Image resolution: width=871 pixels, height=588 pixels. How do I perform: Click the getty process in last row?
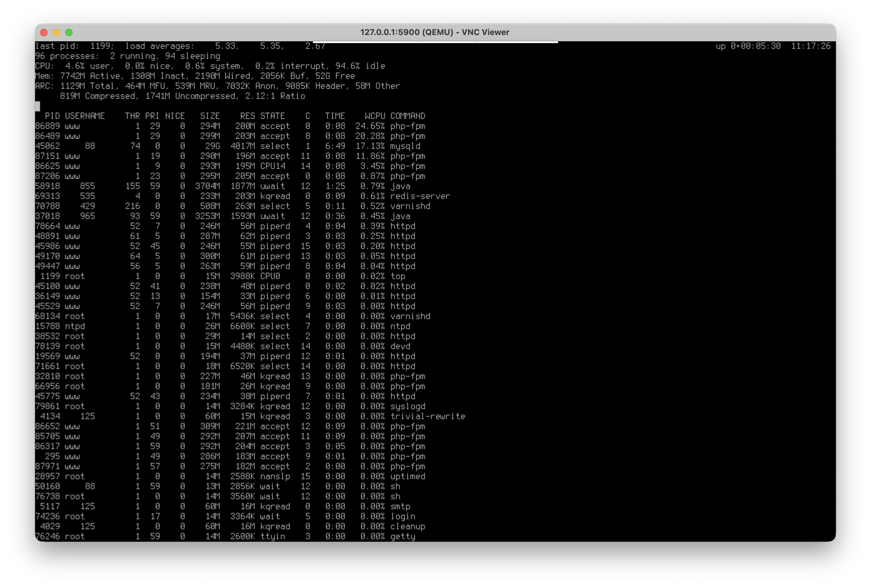coord(403,536)
